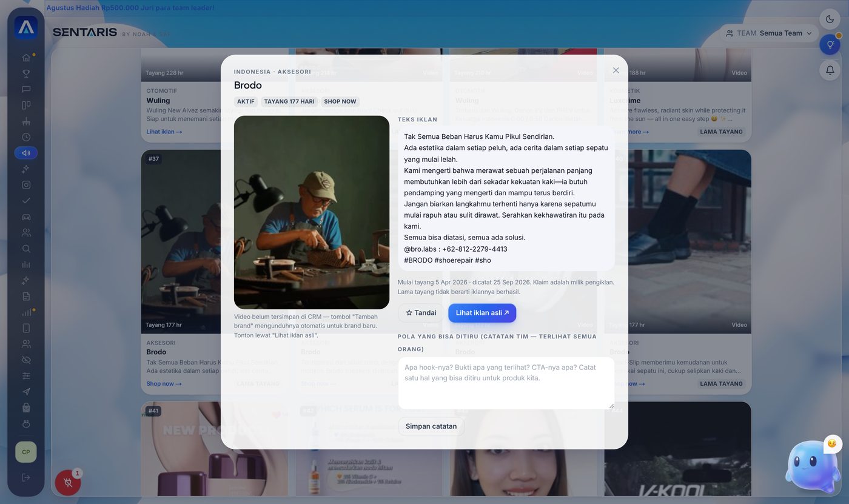Viewport: 849px width, 504px height.
Task: Click the SHOP NOW tag
Action: click(x=340, y=101)
